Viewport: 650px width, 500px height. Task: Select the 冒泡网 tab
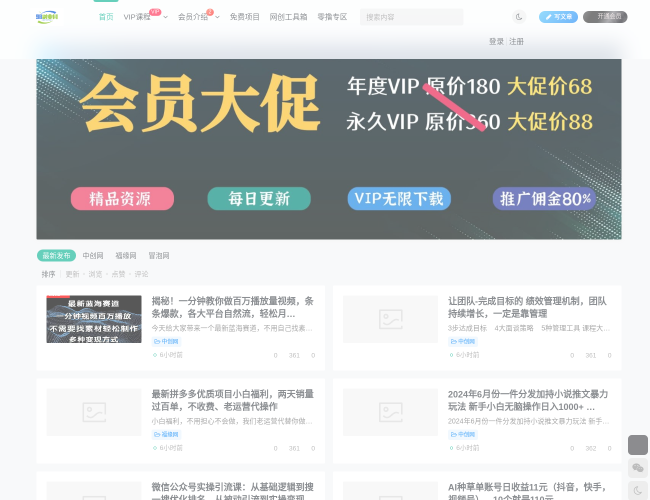click(x=159, y=255)
